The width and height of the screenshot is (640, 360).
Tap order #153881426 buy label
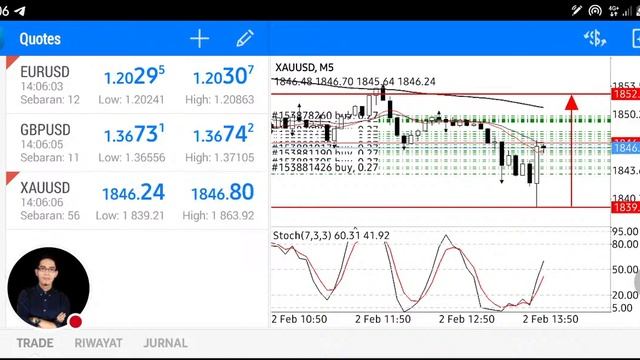tap(325, 168)
